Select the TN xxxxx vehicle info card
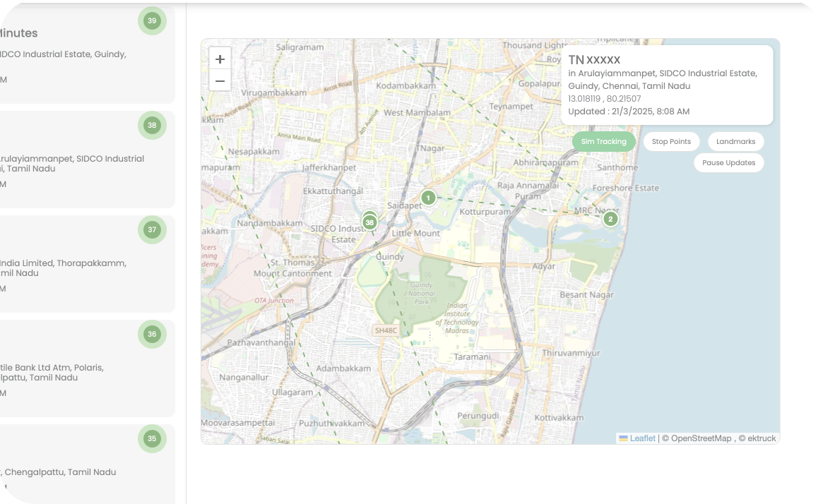823x504 pixels. click(668, 84)
